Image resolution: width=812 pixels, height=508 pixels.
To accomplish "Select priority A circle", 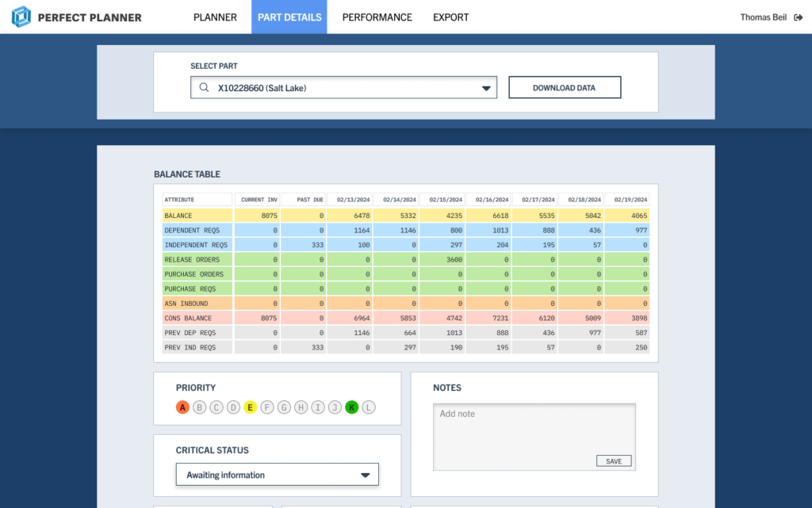I will click(182, 407).
